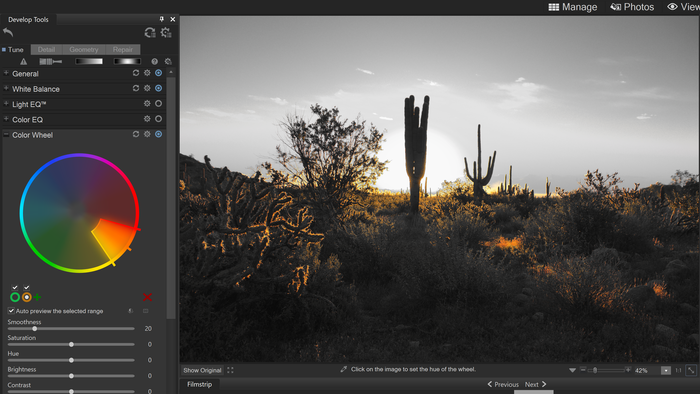Open the Color Wheel gear options
This screenshot has height=394, width=700.
tap(147, 134)
